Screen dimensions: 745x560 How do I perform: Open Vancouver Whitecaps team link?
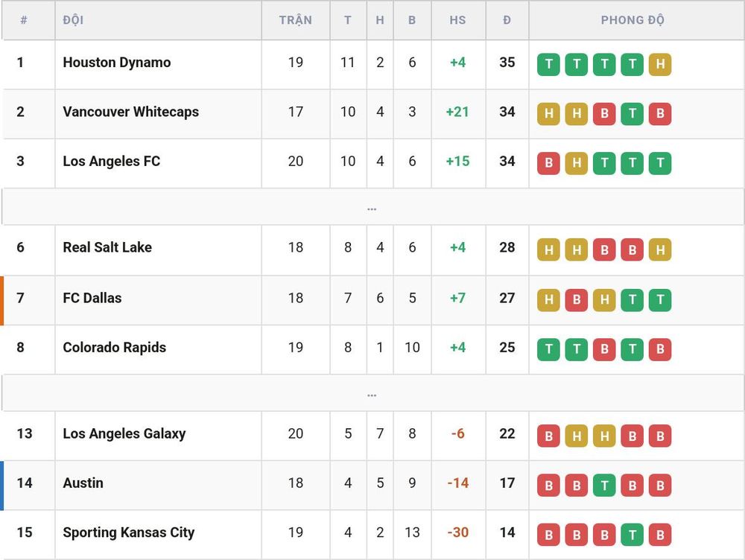coord(130,112)
